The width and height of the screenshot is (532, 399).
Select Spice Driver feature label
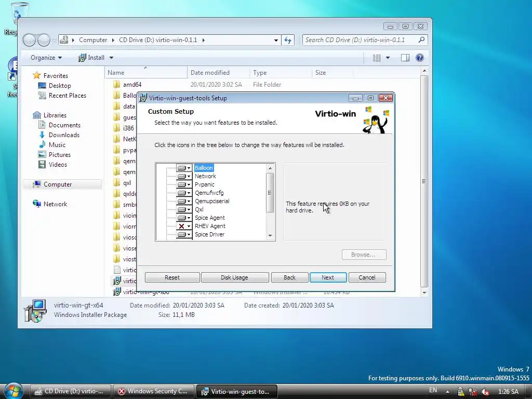(x=210, y=234)
